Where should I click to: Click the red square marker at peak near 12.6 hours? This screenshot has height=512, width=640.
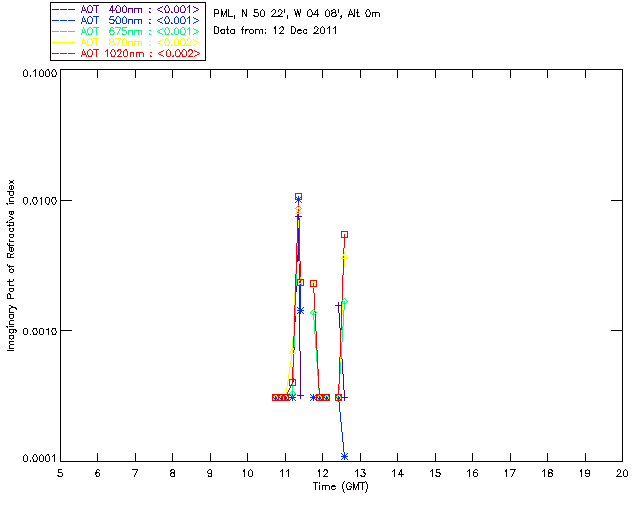[344, 235]
